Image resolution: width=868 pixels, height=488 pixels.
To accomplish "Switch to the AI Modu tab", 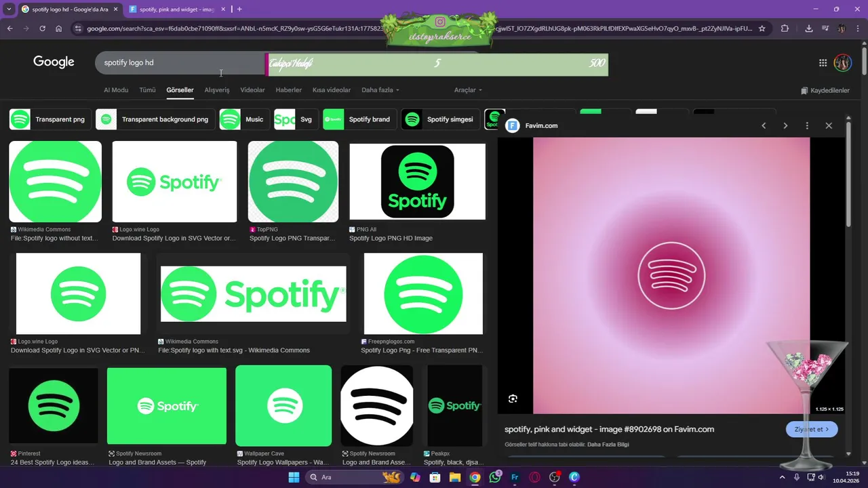I will 116,89.
